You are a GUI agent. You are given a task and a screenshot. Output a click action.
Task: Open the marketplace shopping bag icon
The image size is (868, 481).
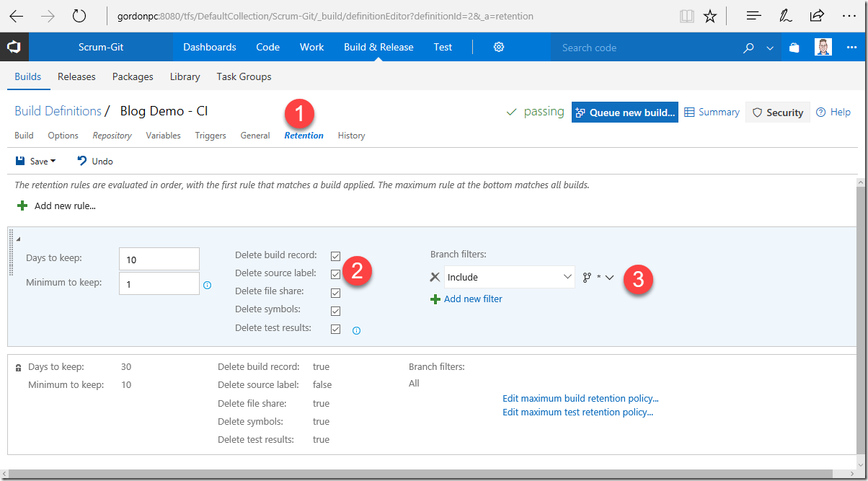click(794, 48)
